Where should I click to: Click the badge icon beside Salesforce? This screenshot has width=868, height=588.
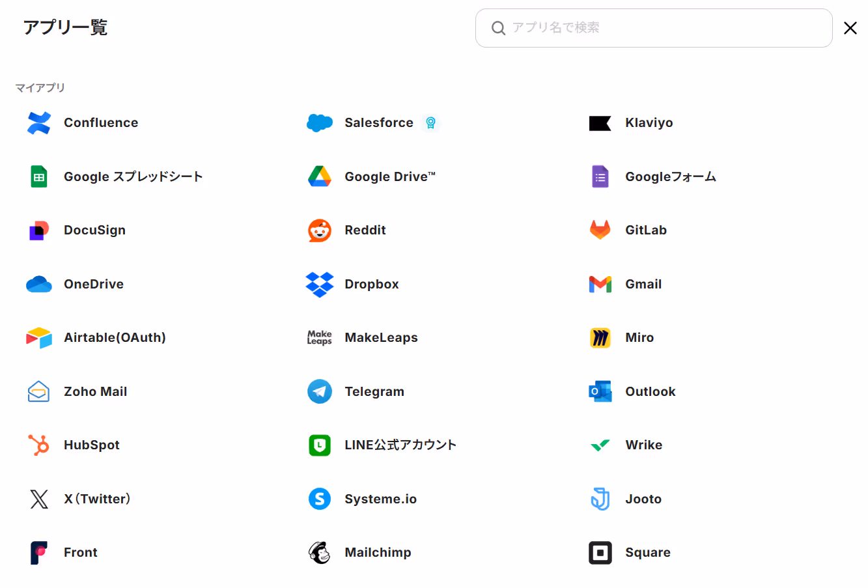coord(430,122)
